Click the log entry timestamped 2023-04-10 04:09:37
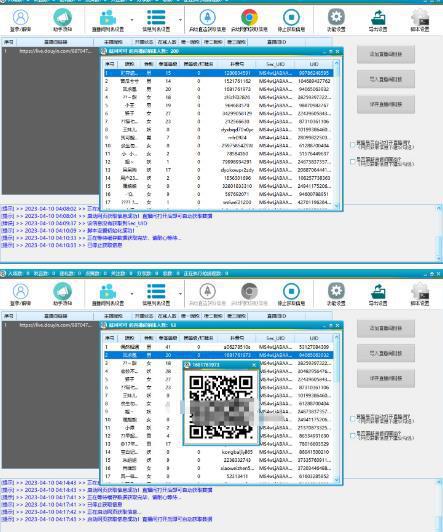 click(74, 223)
